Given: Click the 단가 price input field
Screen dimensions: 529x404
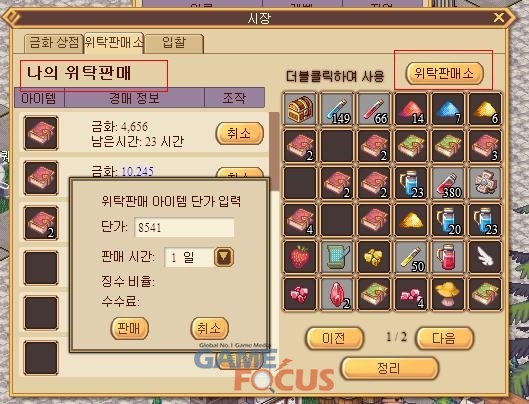Looking at the screenshot, I should click(x=184, y=227).
